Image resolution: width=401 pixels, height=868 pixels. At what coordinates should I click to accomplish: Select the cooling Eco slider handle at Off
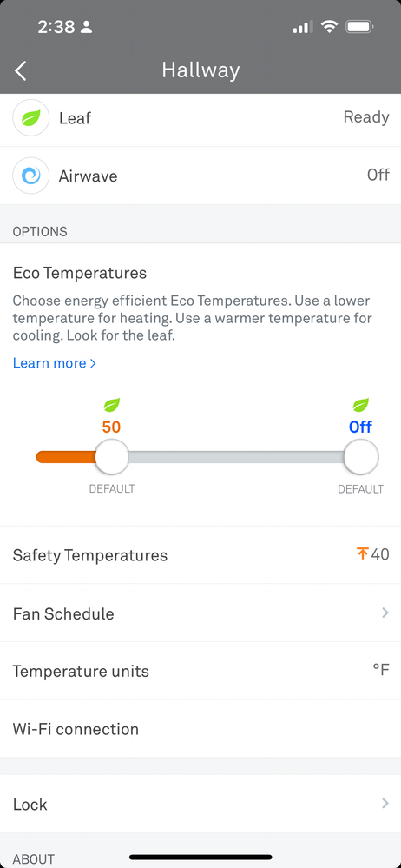[360, 457]
